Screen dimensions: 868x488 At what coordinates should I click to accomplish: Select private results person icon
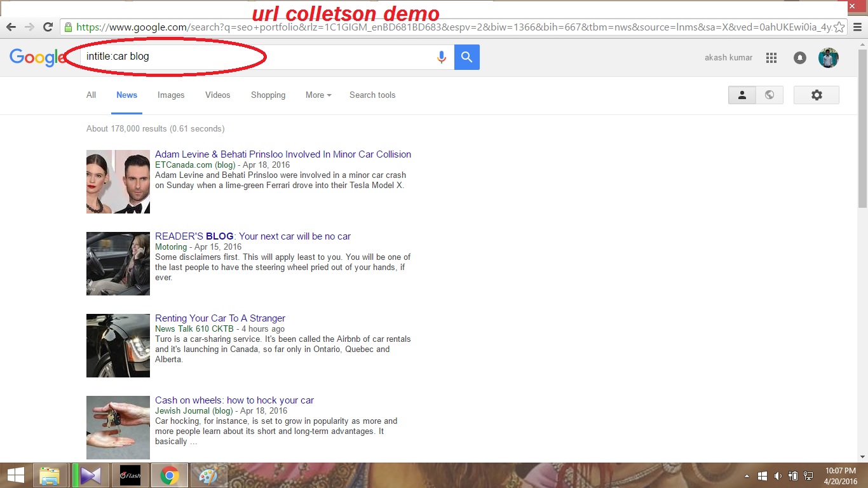click(x=742, y=95)
